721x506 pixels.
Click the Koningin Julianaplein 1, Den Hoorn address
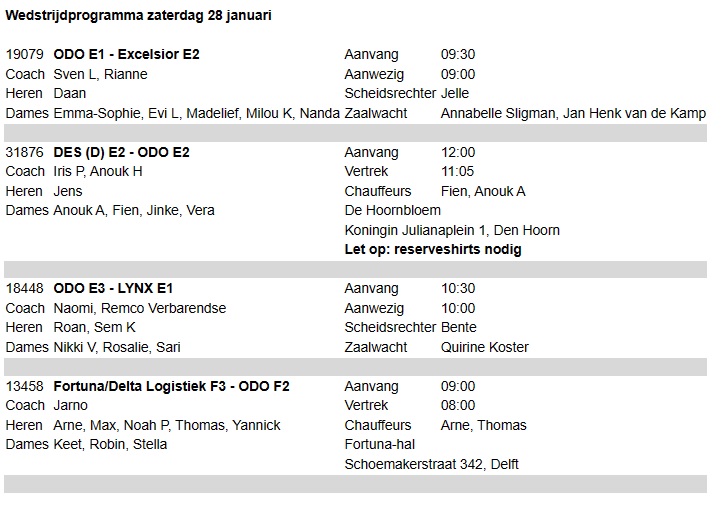tap(452, 230)
